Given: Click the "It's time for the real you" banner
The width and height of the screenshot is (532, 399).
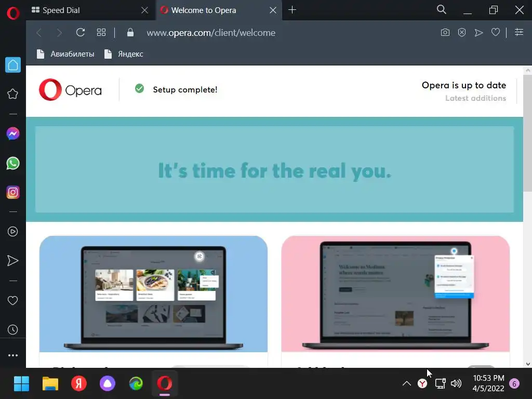Looking at the screenshot, I should click(274, 170).
